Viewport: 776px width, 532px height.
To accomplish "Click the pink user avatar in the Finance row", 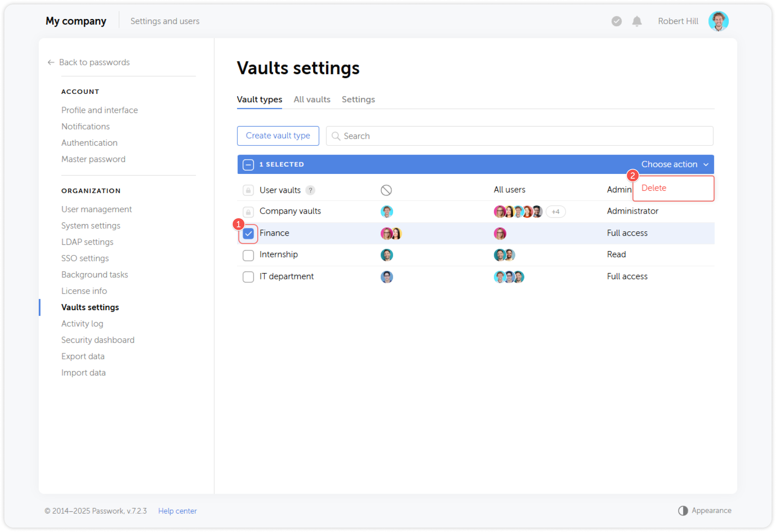I will click(387, 233).
